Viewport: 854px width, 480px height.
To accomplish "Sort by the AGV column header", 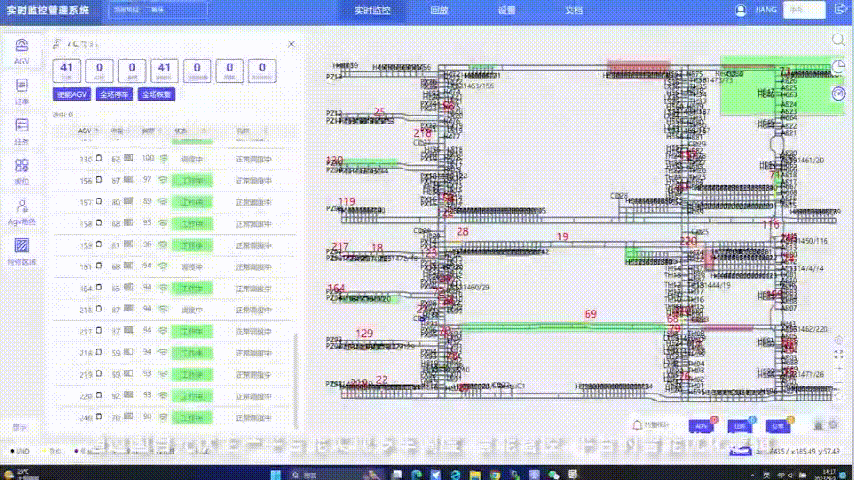I will (87, 131).
